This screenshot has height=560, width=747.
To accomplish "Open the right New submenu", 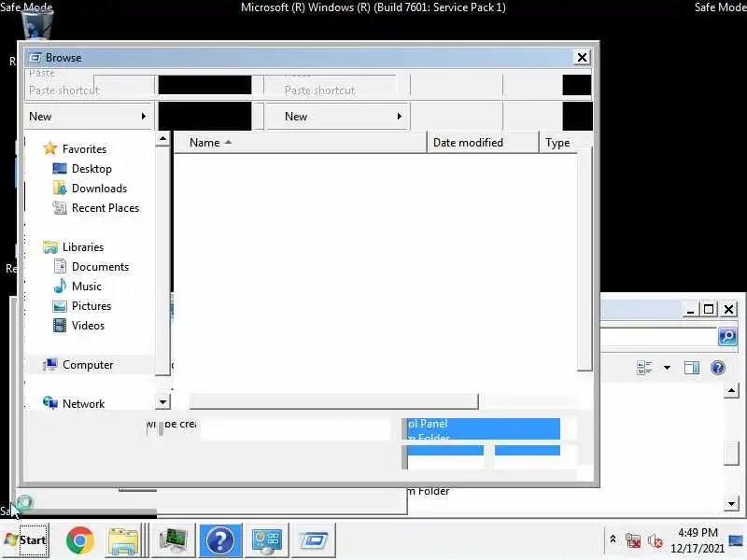I will 337,116.
